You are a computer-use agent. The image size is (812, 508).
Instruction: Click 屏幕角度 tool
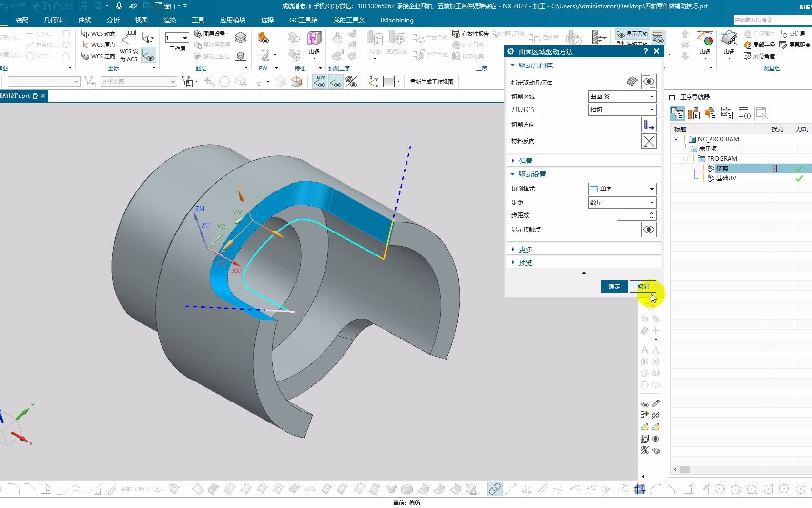(759, 56)
